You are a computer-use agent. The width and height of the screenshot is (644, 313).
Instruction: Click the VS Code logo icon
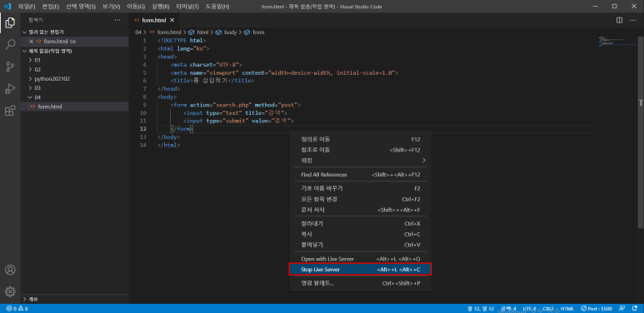click(7, 7)
